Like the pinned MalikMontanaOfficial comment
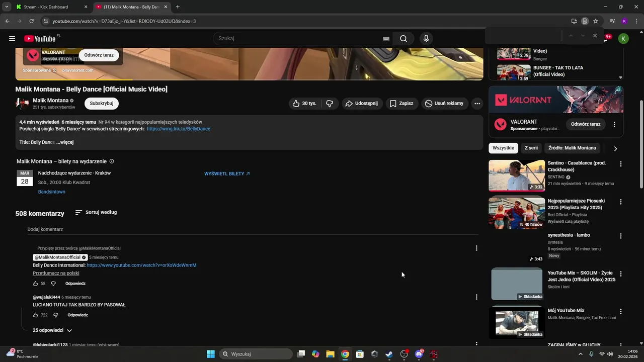Screen dimensions: 644x362 point(36,284)
